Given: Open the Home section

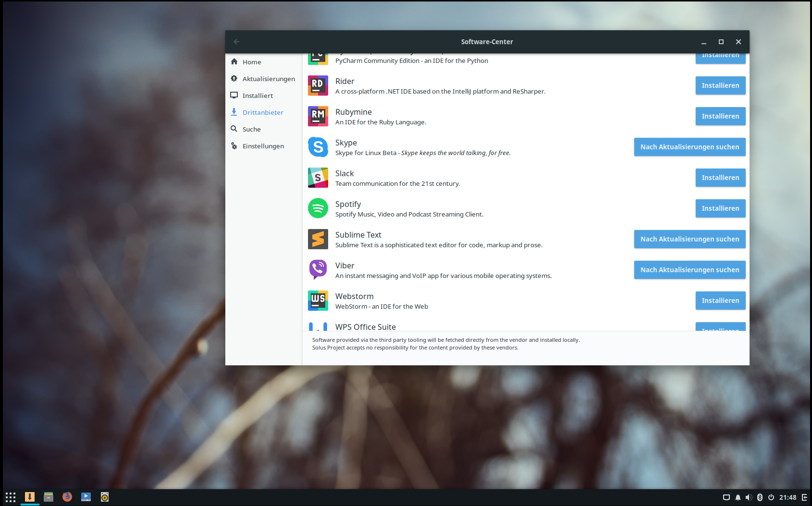Looking at the screenshot, I should point(251,62).
